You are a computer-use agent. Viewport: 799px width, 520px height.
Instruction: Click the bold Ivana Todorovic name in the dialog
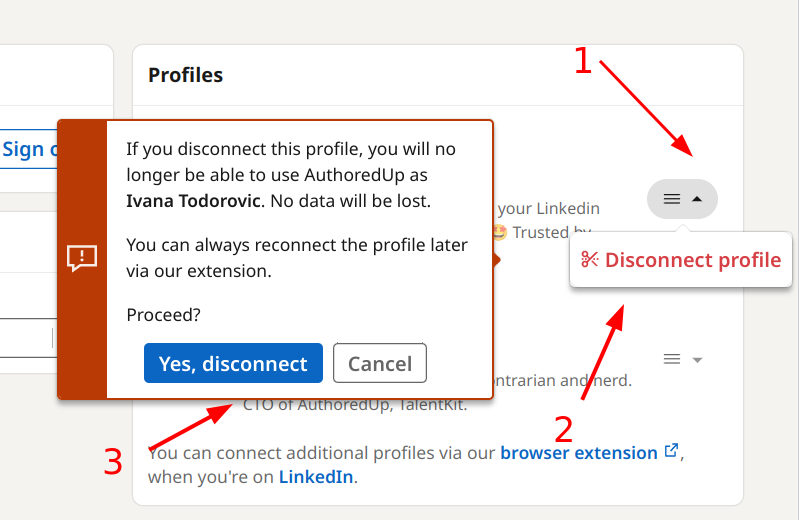point(194,201)
